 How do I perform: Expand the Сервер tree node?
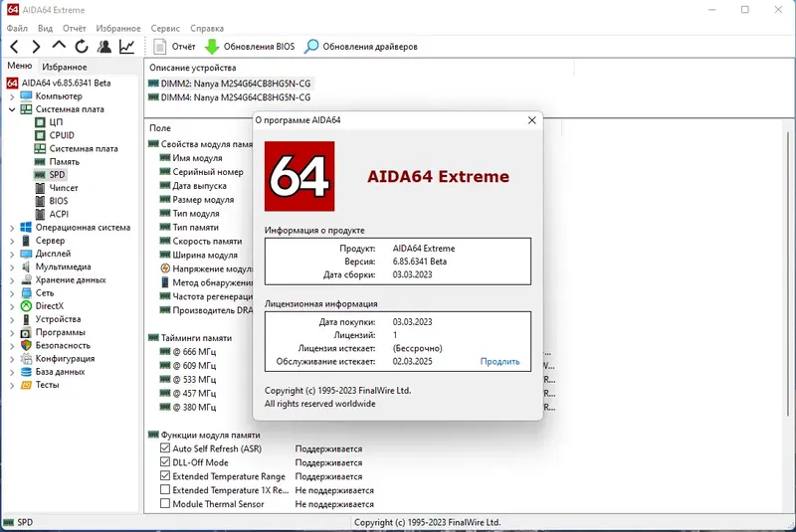[12, 241]
